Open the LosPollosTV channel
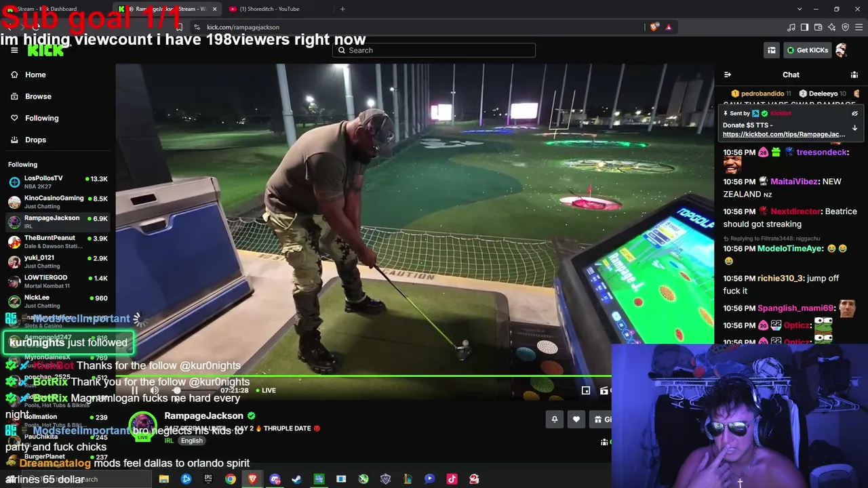The height and width of the screenshot is (488, 868). (x=58, y=182)
